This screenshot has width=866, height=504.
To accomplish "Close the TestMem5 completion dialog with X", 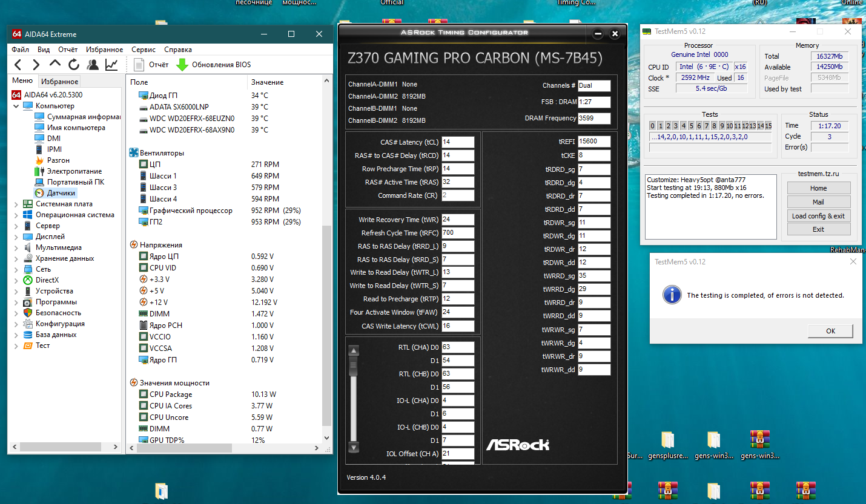I will 853,262.
